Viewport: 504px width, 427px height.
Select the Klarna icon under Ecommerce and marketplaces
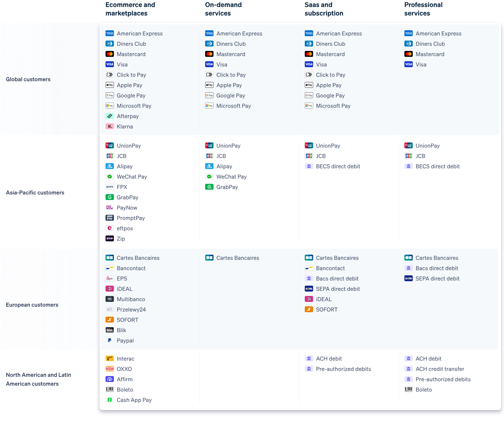pos(110,126)
